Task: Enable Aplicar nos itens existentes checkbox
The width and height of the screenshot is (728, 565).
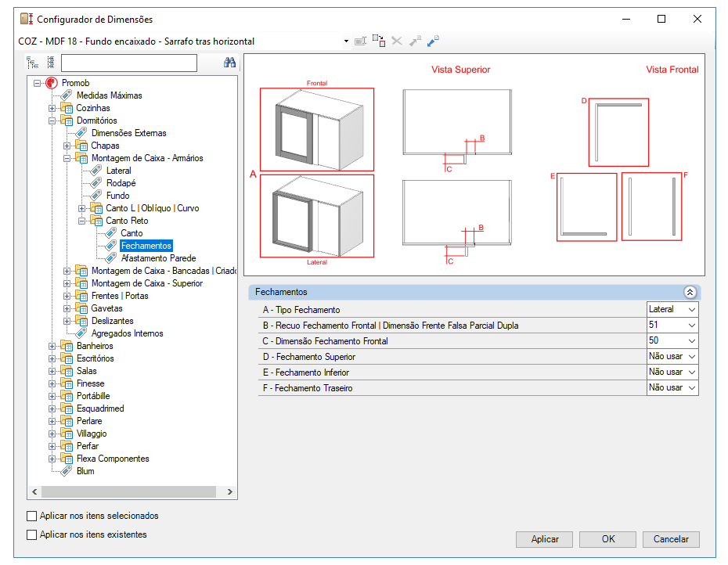Action: point(31,534)
